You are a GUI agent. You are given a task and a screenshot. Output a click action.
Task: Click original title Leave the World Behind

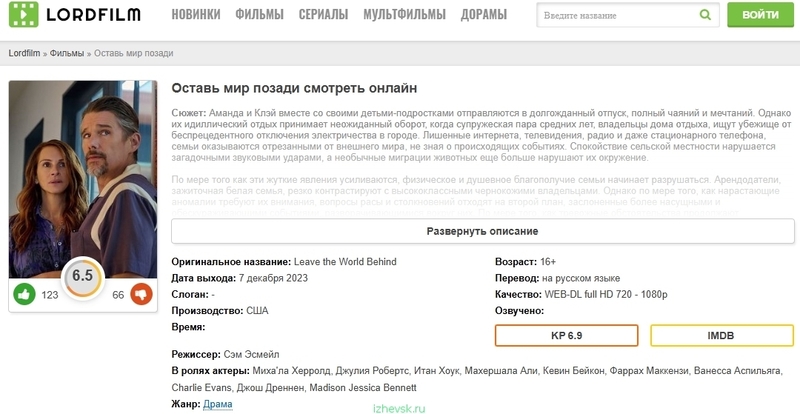pyautogui.click(x=345, y=262)
